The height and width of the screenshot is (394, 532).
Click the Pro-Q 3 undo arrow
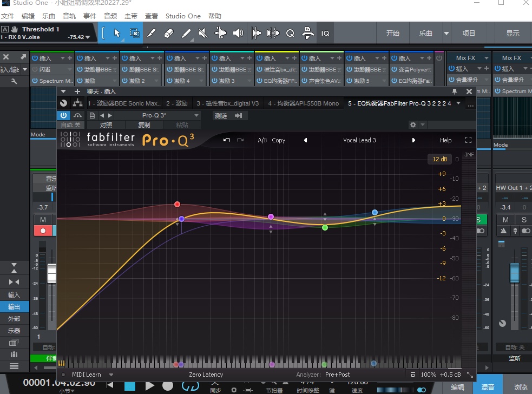tap(227, 140)
